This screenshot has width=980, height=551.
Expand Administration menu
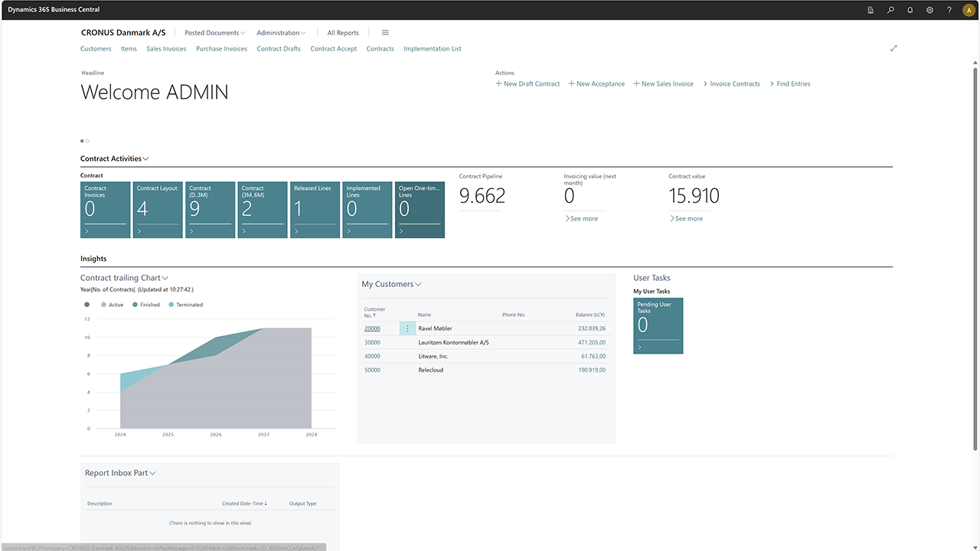(x=281, y=33)
